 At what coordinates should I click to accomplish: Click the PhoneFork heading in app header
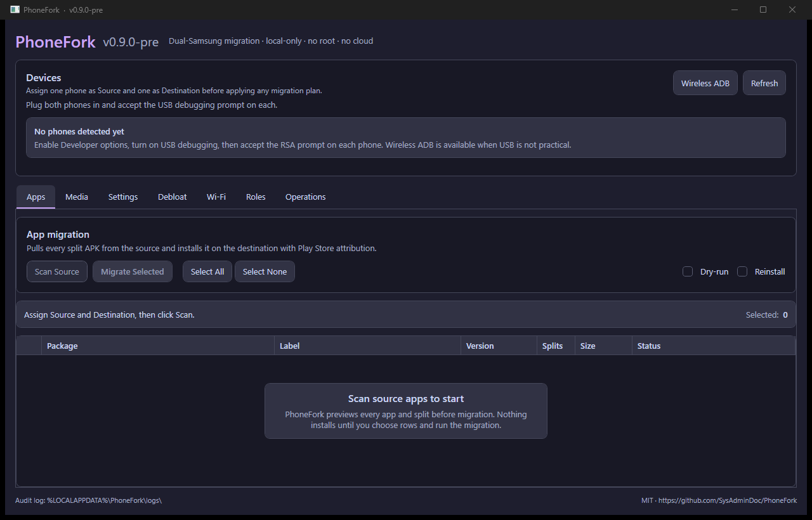tap(55, 42)
